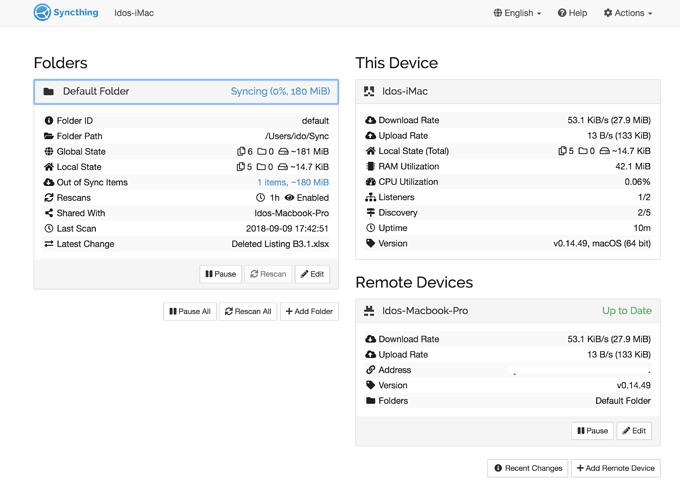Click the Pause All button
Screen dimensions: 680x500
[190, 311]
